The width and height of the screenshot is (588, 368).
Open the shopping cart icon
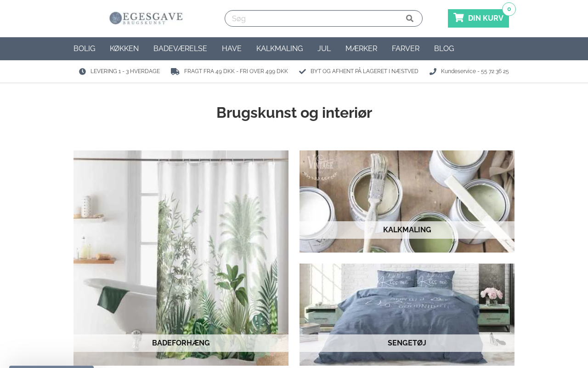pyautogui.click(x=458, y=18)
